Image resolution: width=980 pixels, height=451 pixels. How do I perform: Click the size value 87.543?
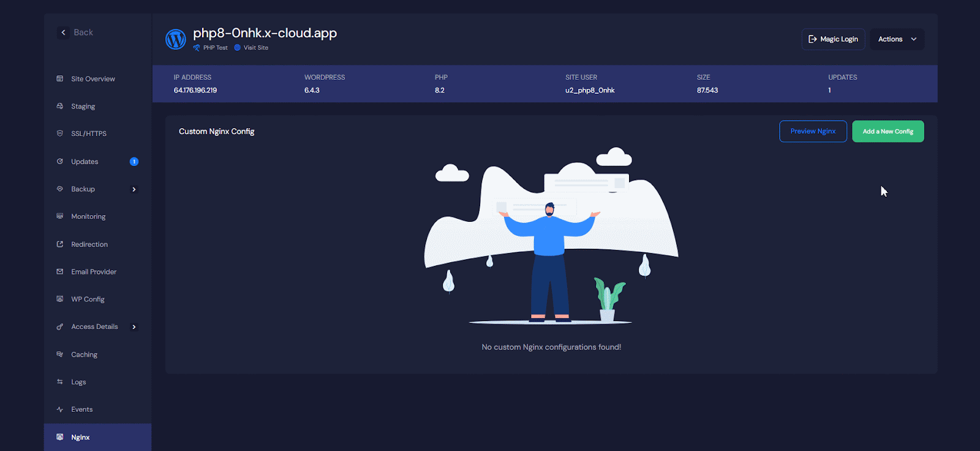click(x=707, y=90)
